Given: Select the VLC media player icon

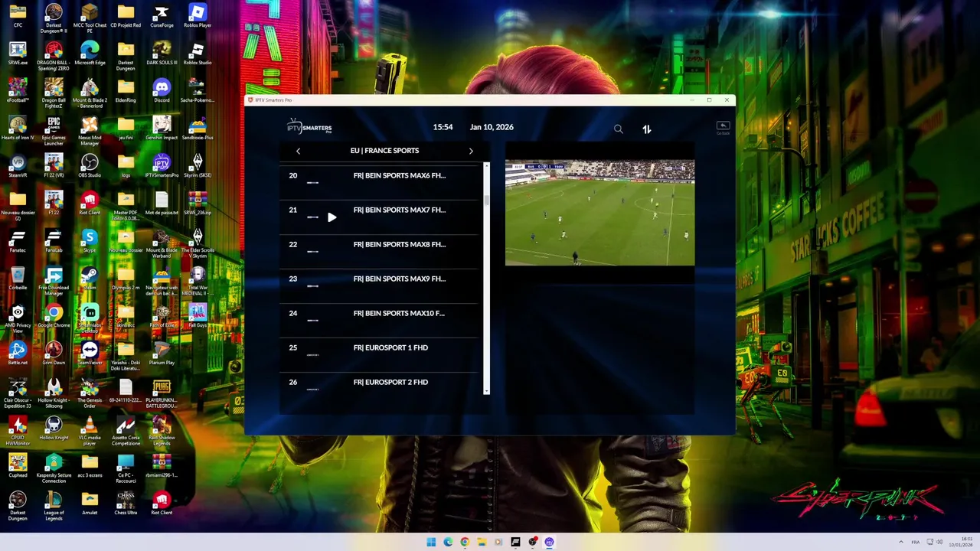Looking at the screenshot, I should pyautogui.click(x=90, y=430).
